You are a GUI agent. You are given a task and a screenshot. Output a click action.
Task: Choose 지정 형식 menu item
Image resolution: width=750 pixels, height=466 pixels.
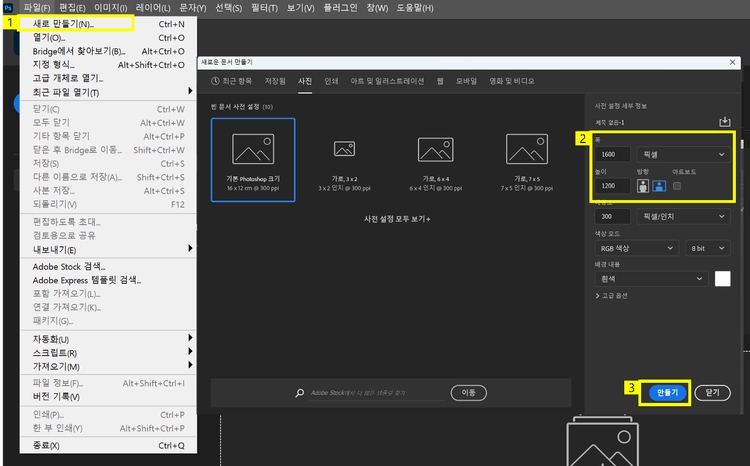tap(108, 65)
